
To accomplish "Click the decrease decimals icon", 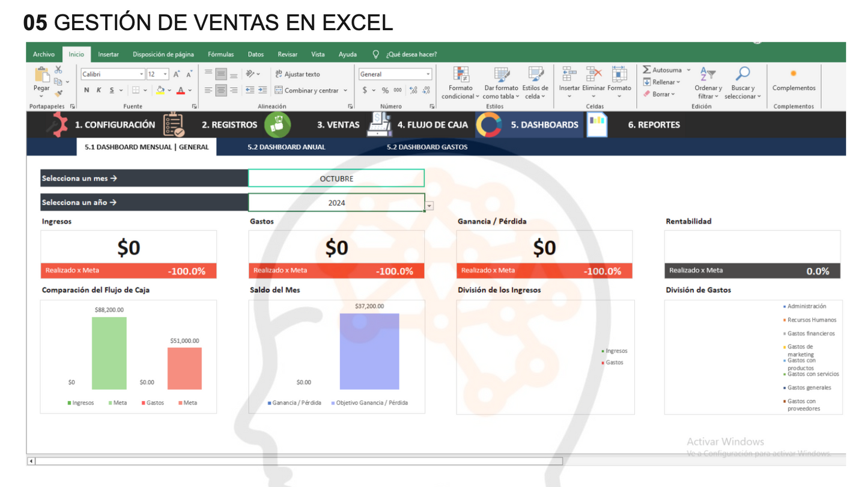I will click(x=426, y=90).
